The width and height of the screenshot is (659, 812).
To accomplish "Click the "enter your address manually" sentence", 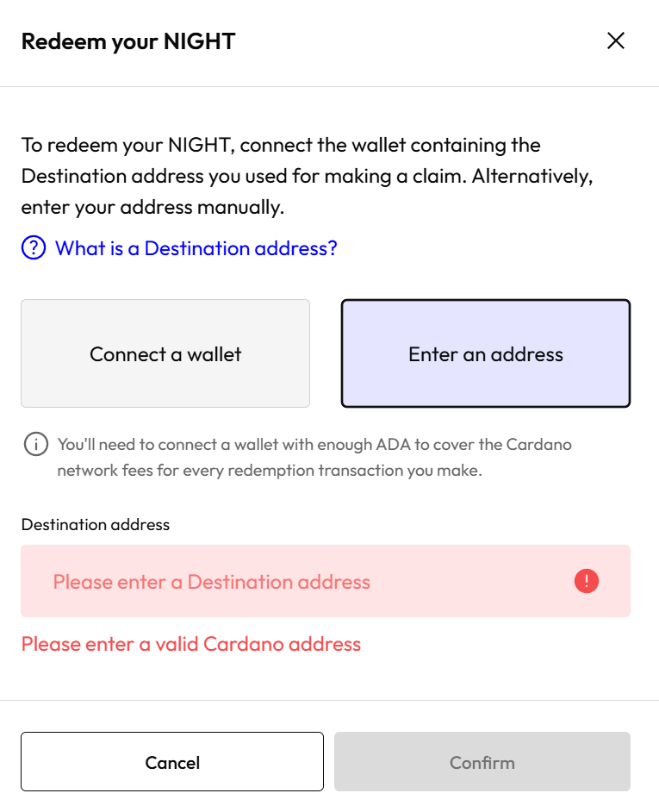I will [152, 208].
